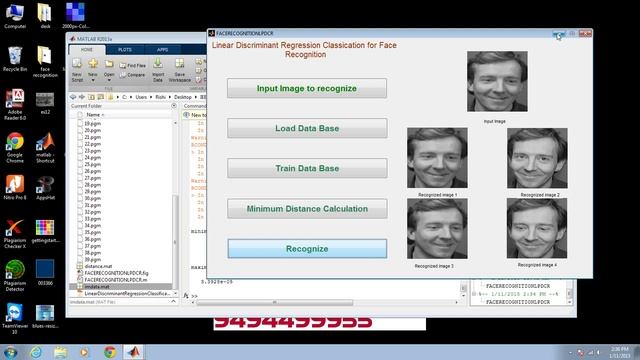640x360 pixels.
Task: Open the Open dropdown arrow in toolstrip
Action: (109, 80)
